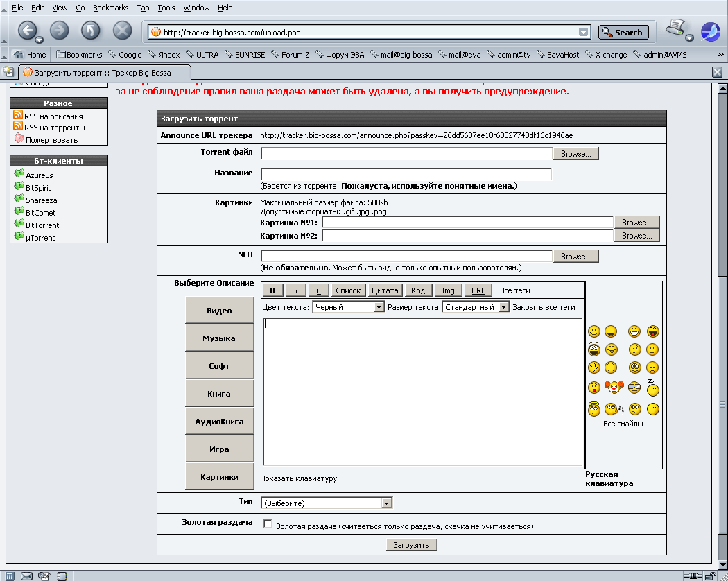Open the Tools menu
Viewport: 728px width, 581px height.
pyautogui.click(x=166, y=8)
